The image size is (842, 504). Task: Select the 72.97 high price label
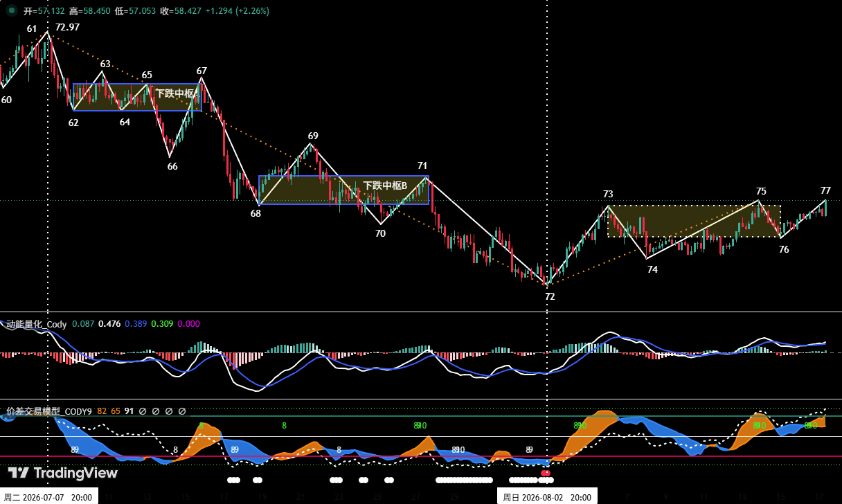[x=67, y=27]
